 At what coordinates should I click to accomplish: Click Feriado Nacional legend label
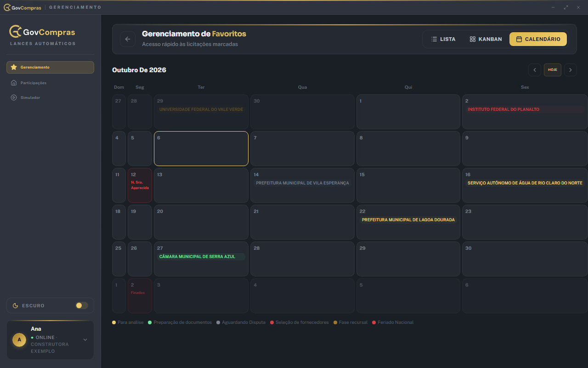click(x=396, y=322)
